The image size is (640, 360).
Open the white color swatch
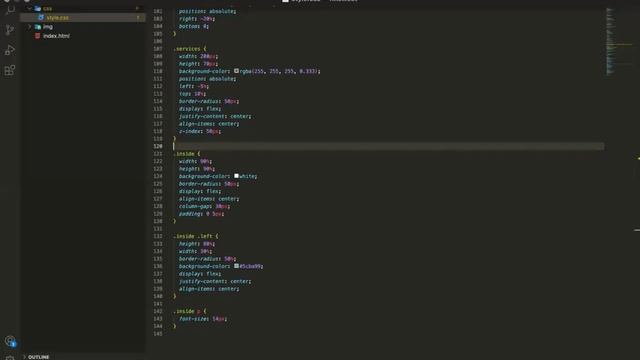[236, 176]
